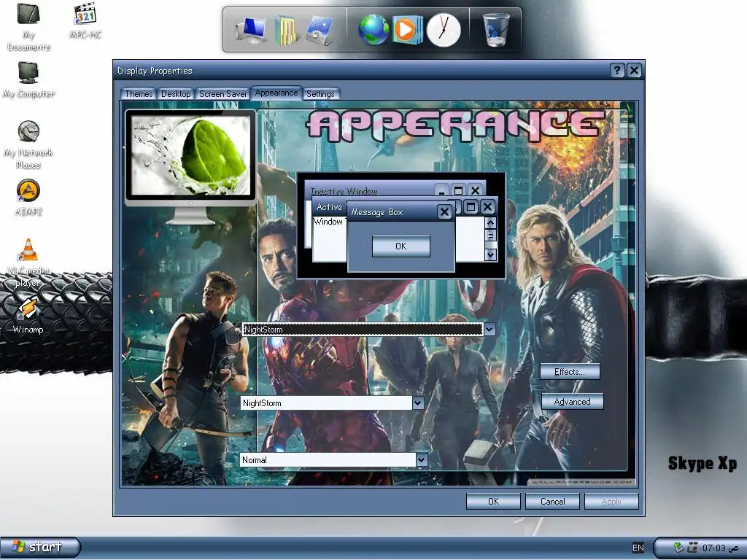Open the My Computer dock icon
The image size is (747, 560).
[252, 31]
